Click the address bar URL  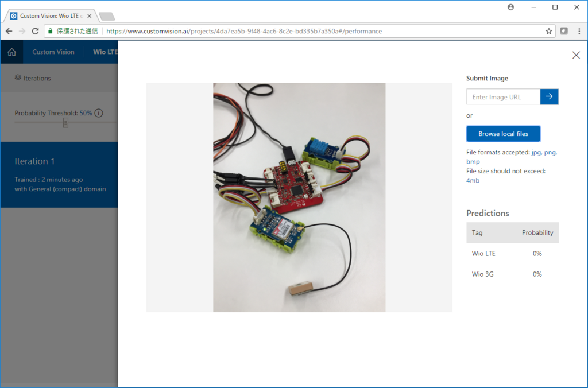point(243,31)
